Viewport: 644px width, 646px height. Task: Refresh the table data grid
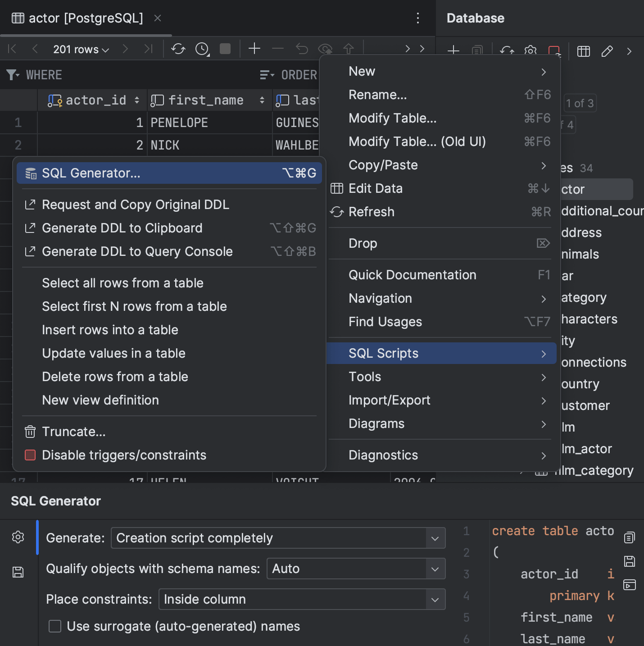click(x=178, y=49)
